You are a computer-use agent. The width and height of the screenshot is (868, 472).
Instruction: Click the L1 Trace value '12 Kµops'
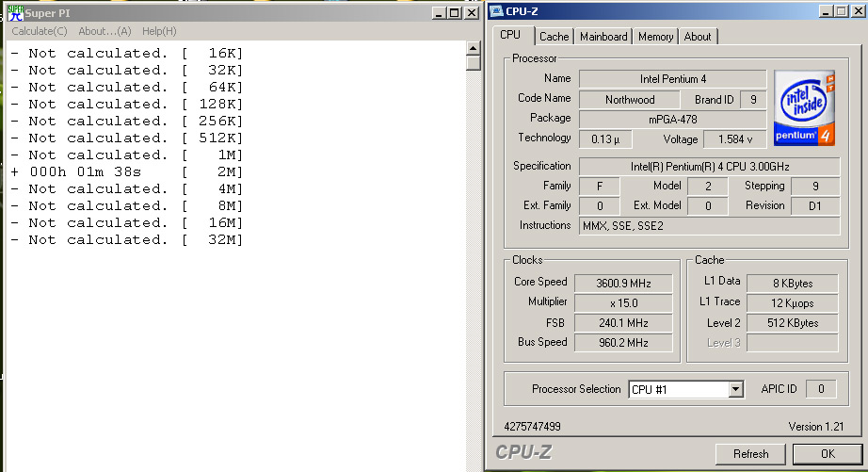[x=793, y=303]
